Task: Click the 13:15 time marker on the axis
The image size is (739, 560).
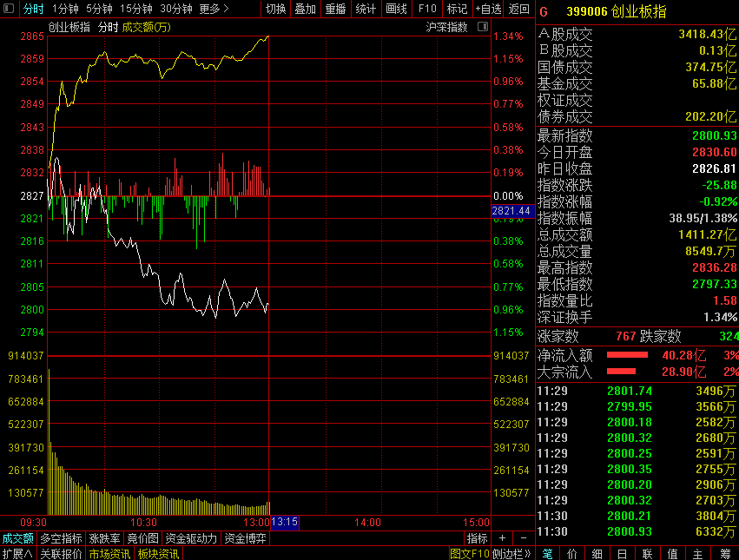Action: point(285,522)
